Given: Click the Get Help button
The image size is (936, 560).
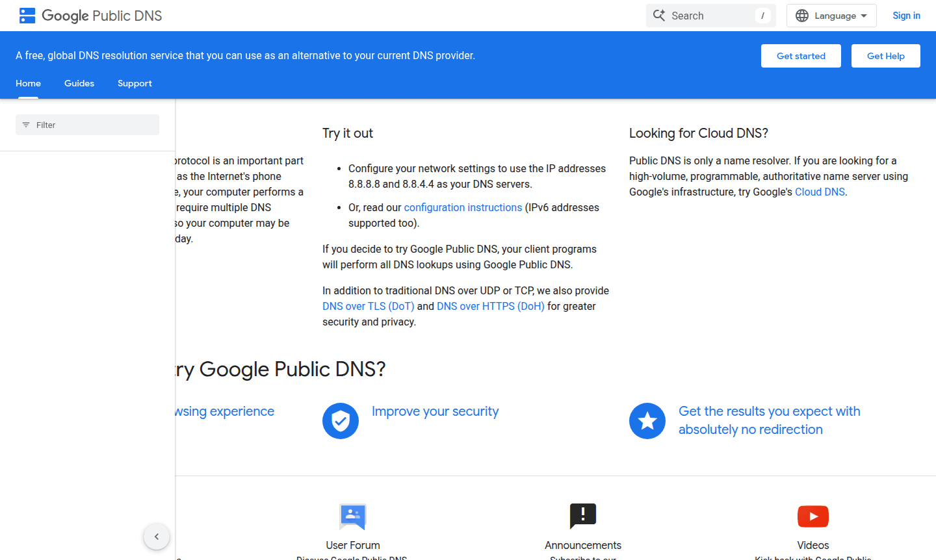Looking at the screenshot, I should pyautogui.click(x=885, y=56).
